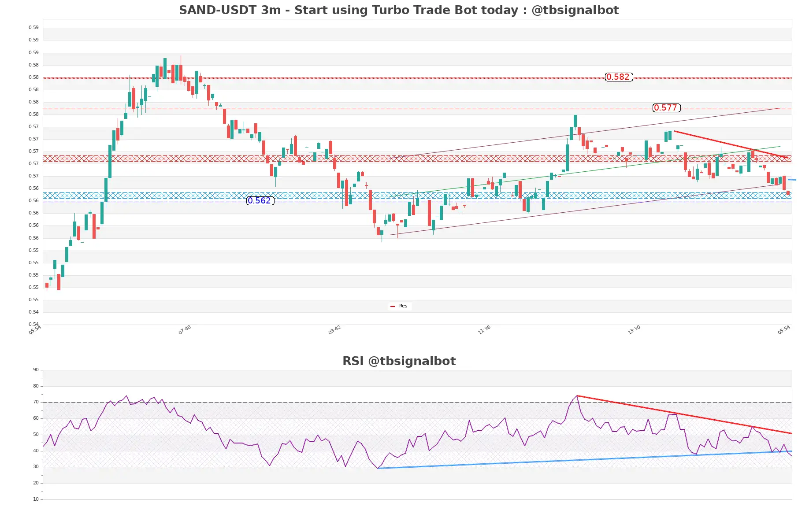Click the SAND-USDT 3m chart title

[399, 10]
